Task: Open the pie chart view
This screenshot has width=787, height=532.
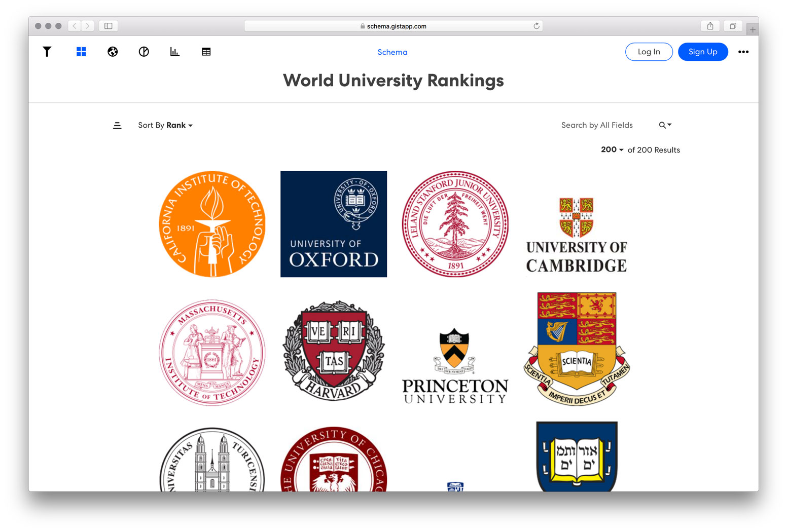Action: (144, 52)
